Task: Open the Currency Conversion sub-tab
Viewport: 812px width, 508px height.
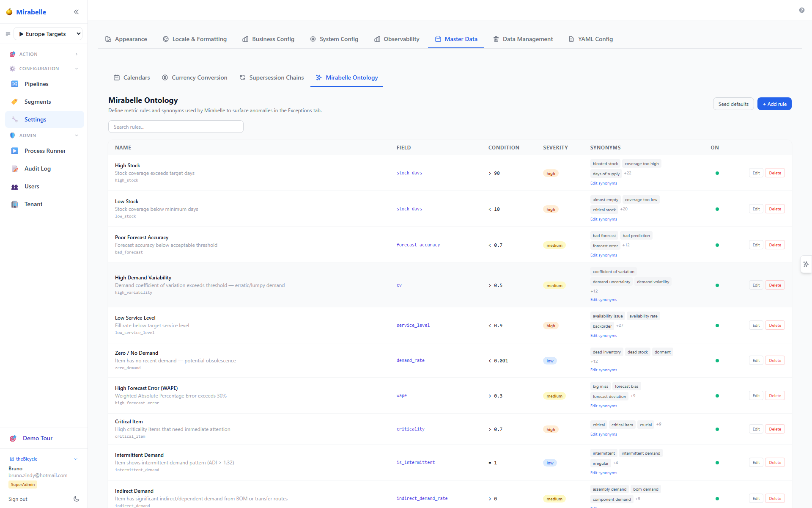Action: click(x=195, y=77)
